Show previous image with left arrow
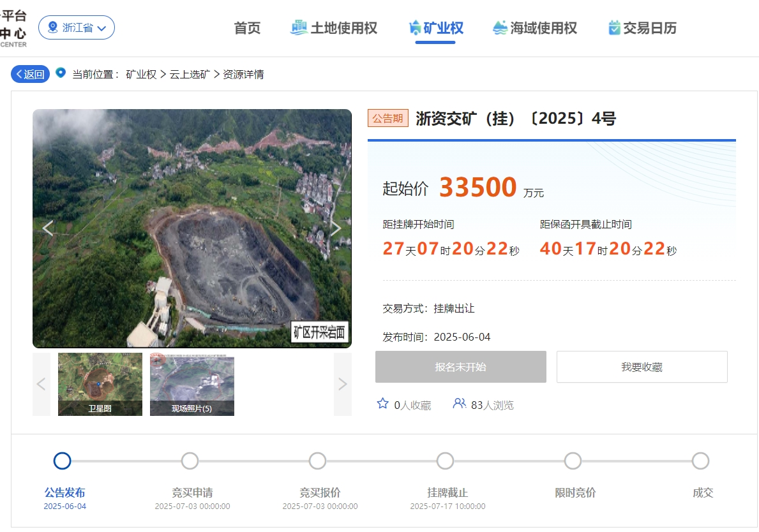Screen dimensions: 759x532 coord(48,228)
